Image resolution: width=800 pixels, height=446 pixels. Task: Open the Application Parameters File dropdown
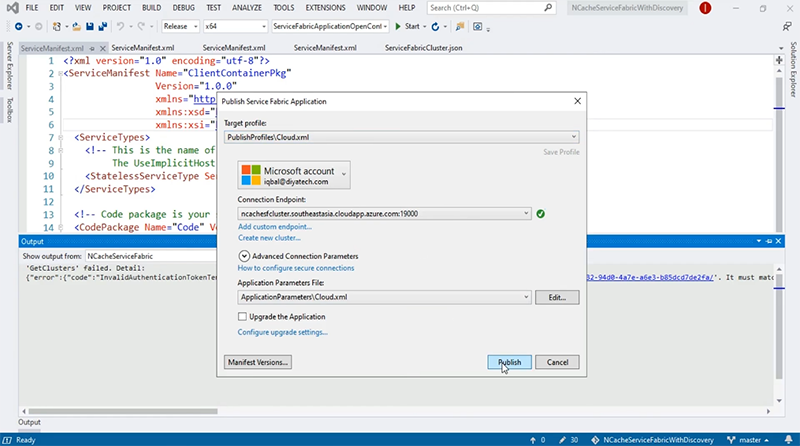click(526, 297)
